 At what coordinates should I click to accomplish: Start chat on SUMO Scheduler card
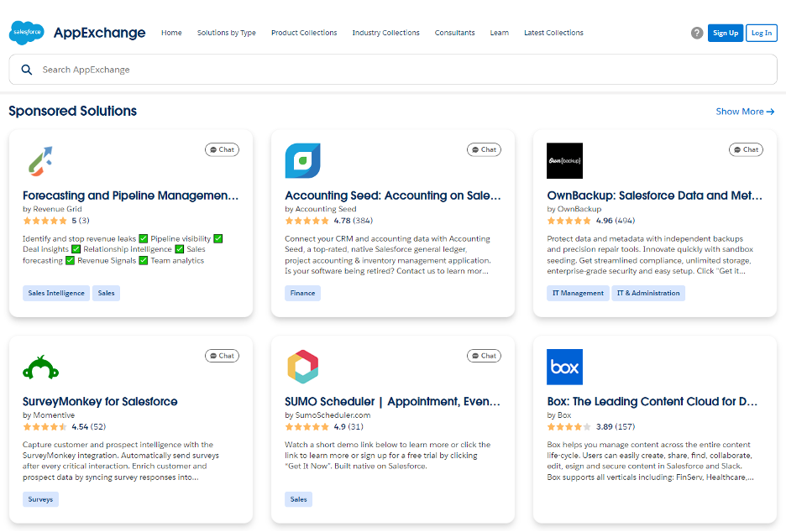coord(484,356)
